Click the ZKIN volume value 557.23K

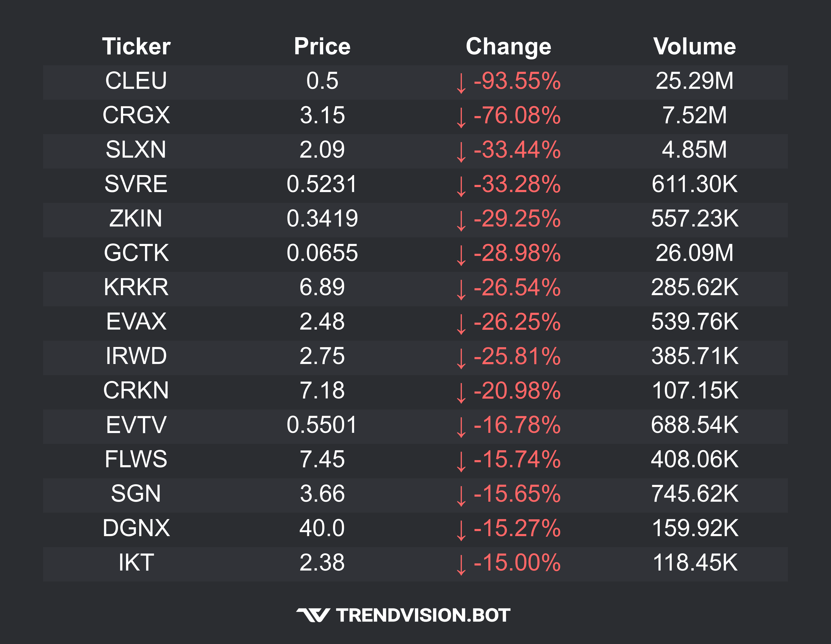(x=694, y=219)
